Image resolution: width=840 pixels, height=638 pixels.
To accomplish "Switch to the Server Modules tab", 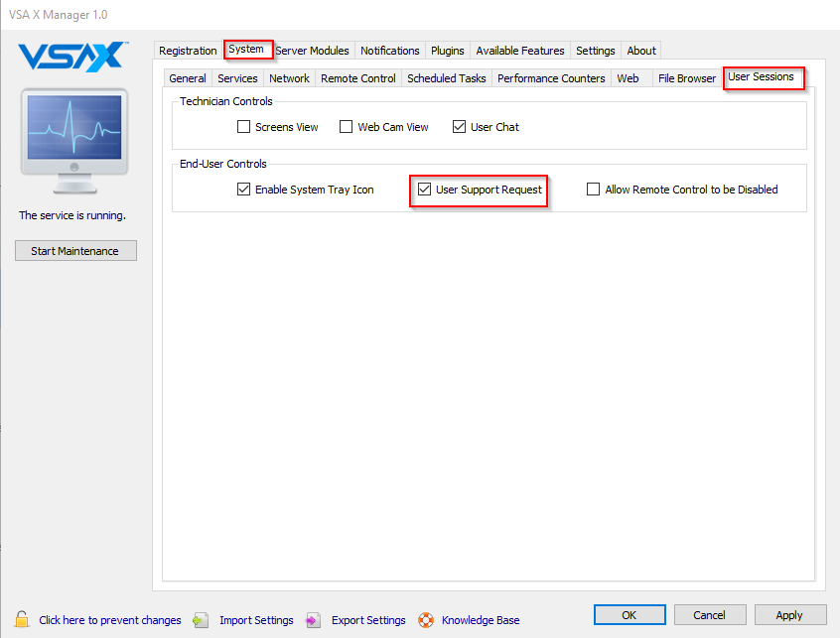I will coord(313,51).
